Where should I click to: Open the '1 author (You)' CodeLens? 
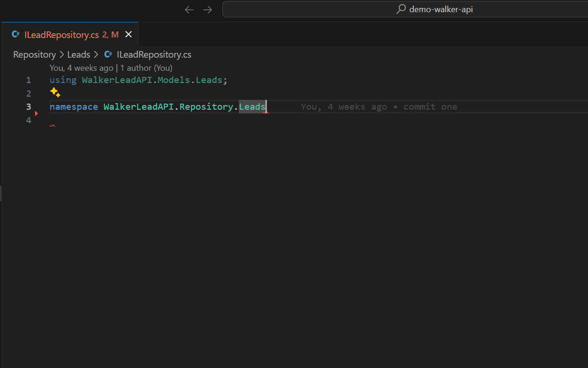146,68
